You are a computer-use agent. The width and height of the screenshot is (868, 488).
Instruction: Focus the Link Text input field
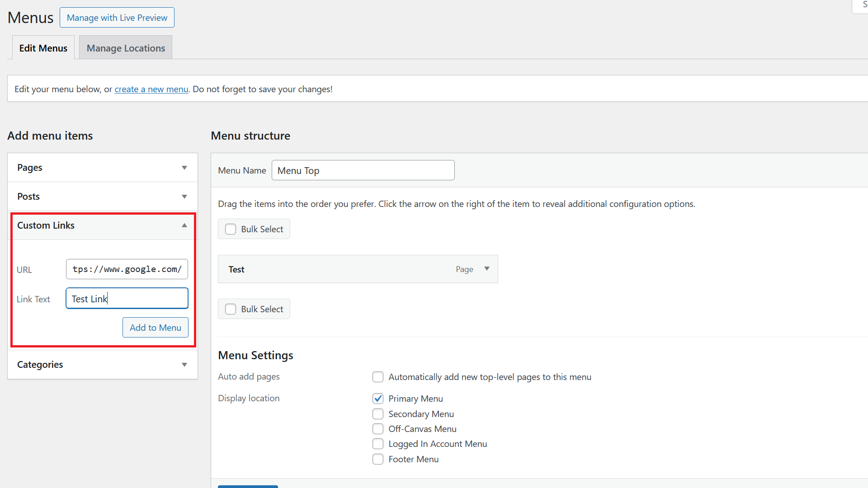(x=127, y=299)
